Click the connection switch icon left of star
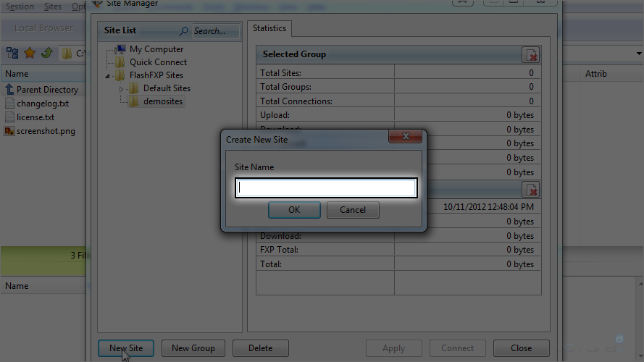This screenshot has height=362, width=644. 12,53
